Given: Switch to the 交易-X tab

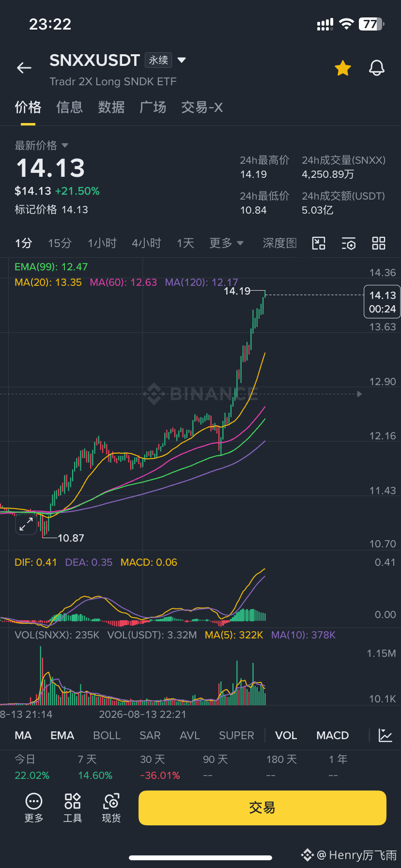Looking at the screenshot, I should 202,107.
